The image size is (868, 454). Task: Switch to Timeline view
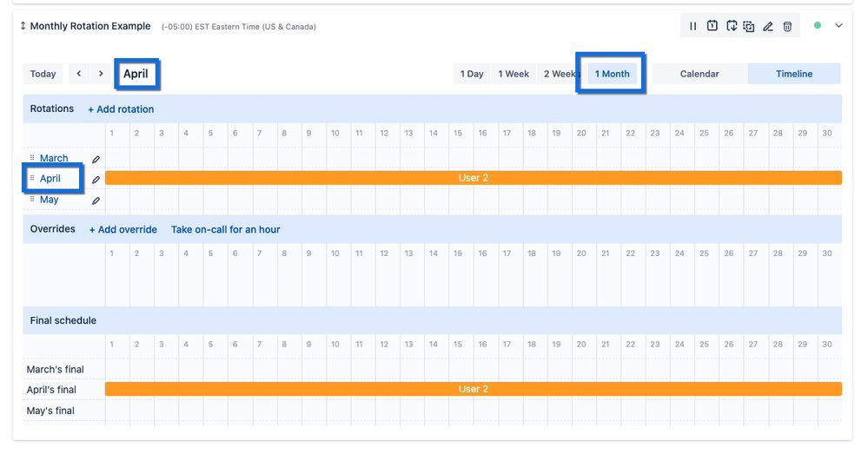click(794, 74)
